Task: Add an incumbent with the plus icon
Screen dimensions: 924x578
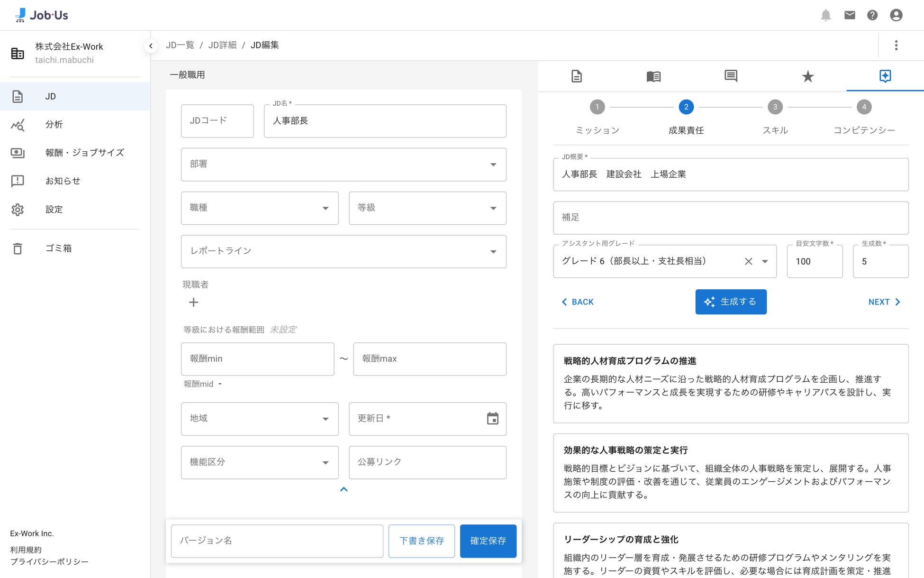Action: tap(193, 303)
